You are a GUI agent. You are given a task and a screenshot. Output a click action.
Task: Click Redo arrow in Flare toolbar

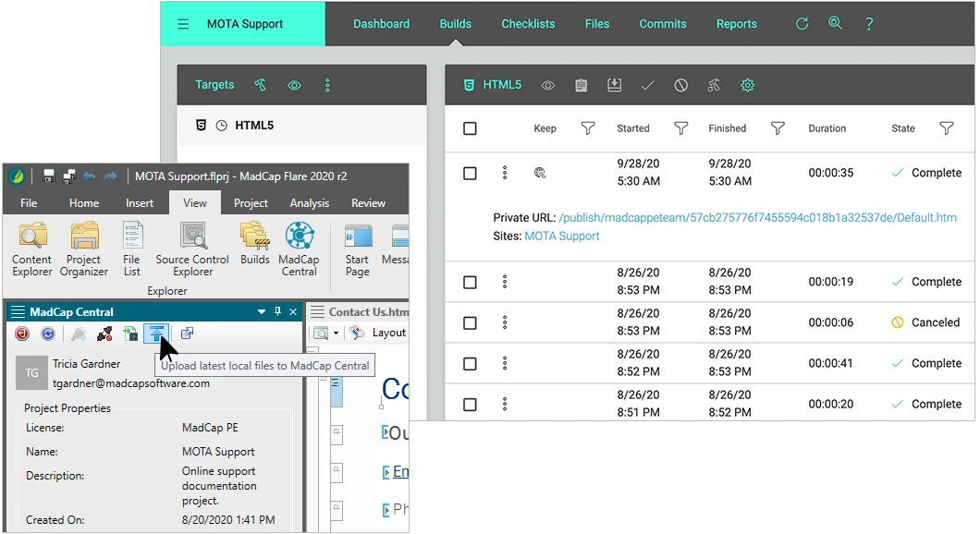tap(110, 176)
